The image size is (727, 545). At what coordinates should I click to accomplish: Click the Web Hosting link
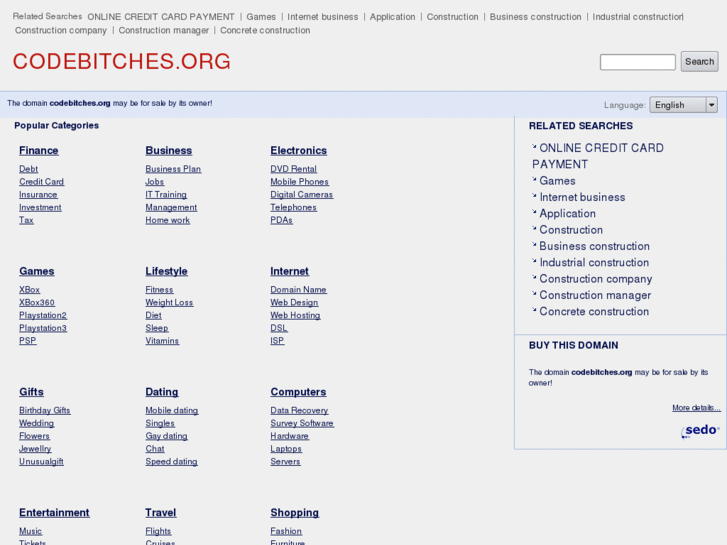click(x=295, y=315)
